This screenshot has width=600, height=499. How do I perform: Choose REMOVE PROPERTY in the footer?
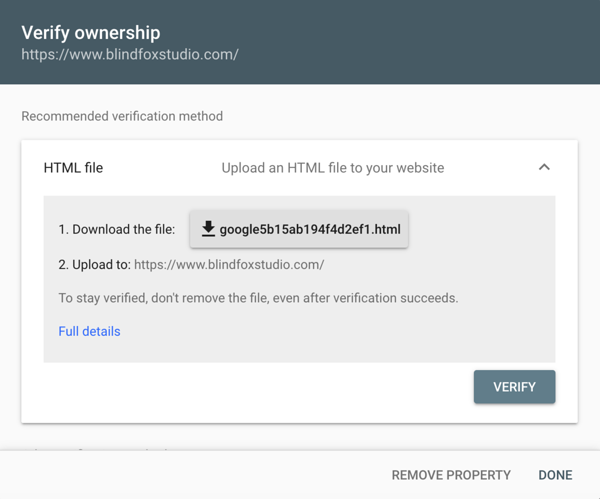click(451, 475)
